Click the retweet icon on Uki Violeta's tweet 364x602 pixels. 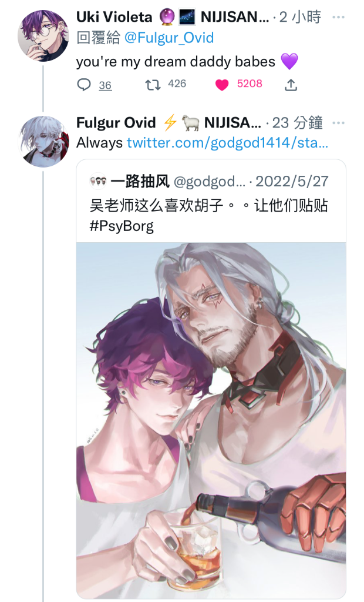153,85
